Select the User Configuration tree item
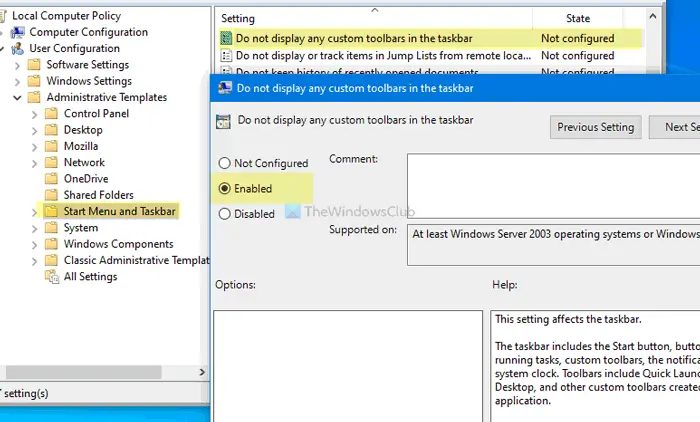This screenshot has width=700, height=422. (x=74, y=48)
